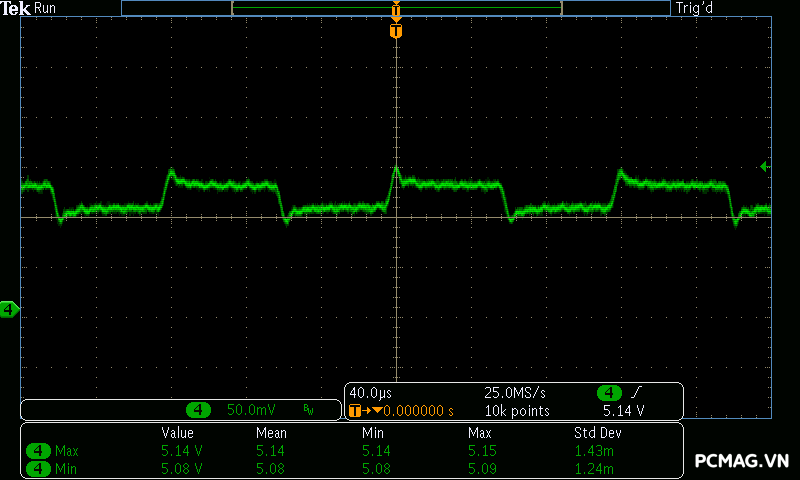This screenshot has height=480, width=800.
Task: Click the channel 4 ground reference marker
Action: tap(9, 310)
